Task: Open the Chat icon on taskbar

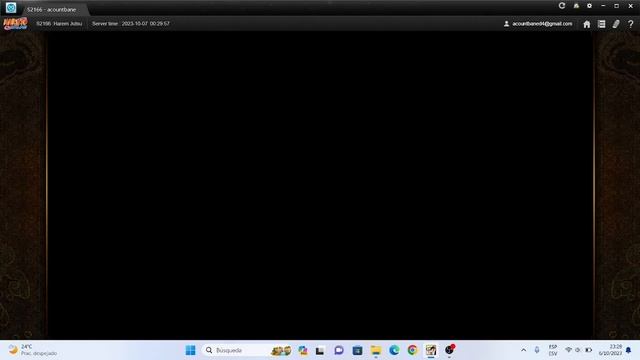Action: click(x=339, y=350)
